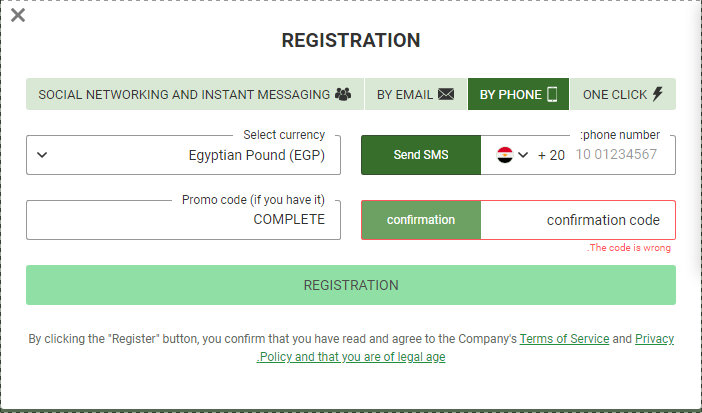Screen dimensions: 702x413
Task: Focus the confirmation code input field
Action: 578,220
